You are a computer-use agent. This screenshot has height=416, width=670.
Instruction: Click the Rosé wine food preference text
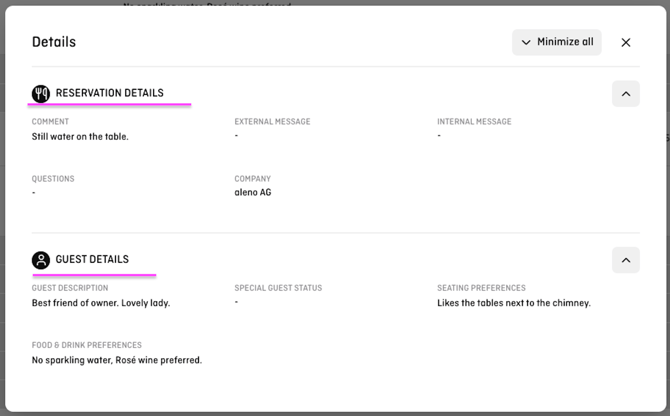coord(117,360)
